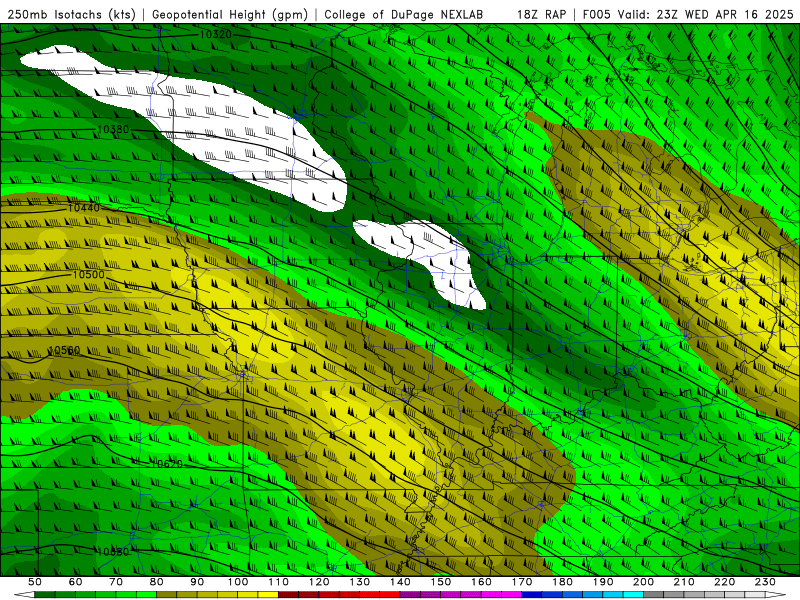This screenshot has height=600, width=800.
Task: Pick the bright red swatch just before 140
Action: pyautogui.click(x=390, y=594)
